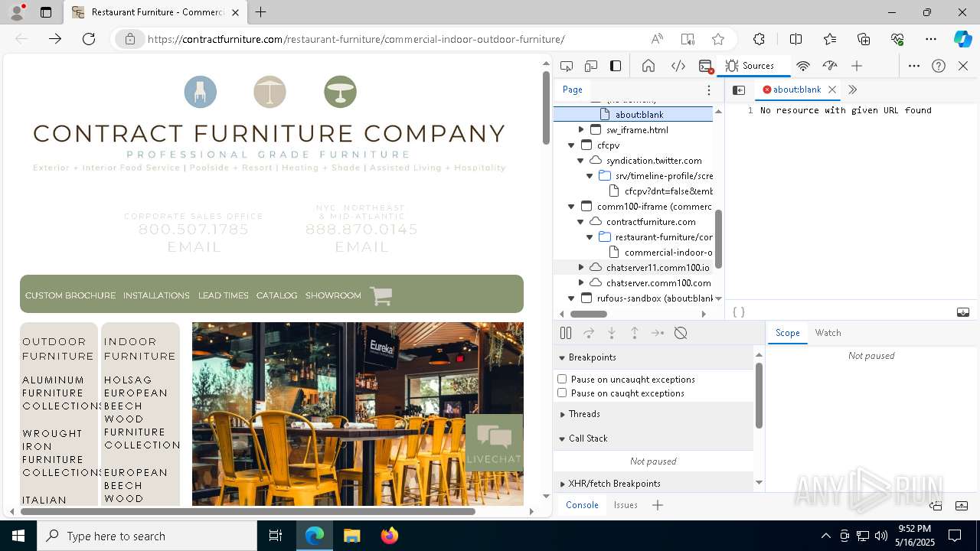
Task: Open the Issues drawer tab
Action: pyautogui.click(x=626, y=505)
